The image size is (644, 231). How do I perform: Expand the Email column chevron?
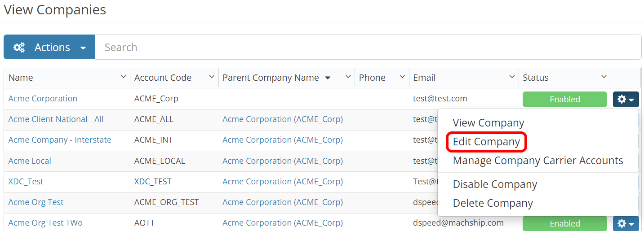tap(512, 78)
